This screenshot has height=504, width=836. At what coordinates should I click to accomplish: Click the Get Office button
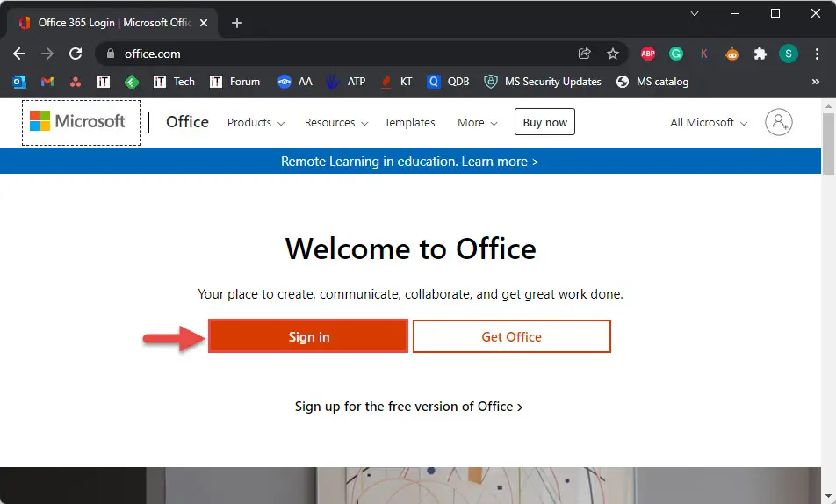(x=511, y=336)
